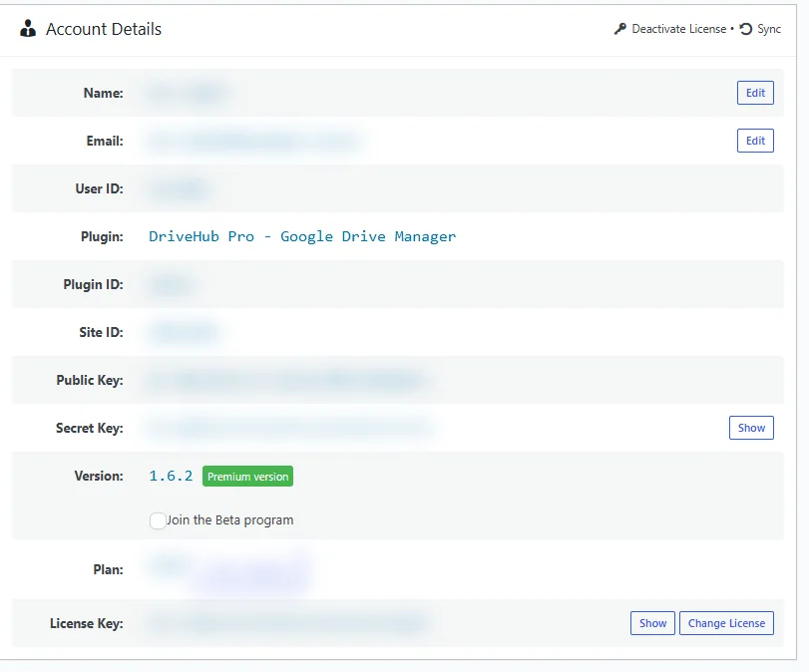
Task: Click the Account Details user icon
Action: click(28, 28)
